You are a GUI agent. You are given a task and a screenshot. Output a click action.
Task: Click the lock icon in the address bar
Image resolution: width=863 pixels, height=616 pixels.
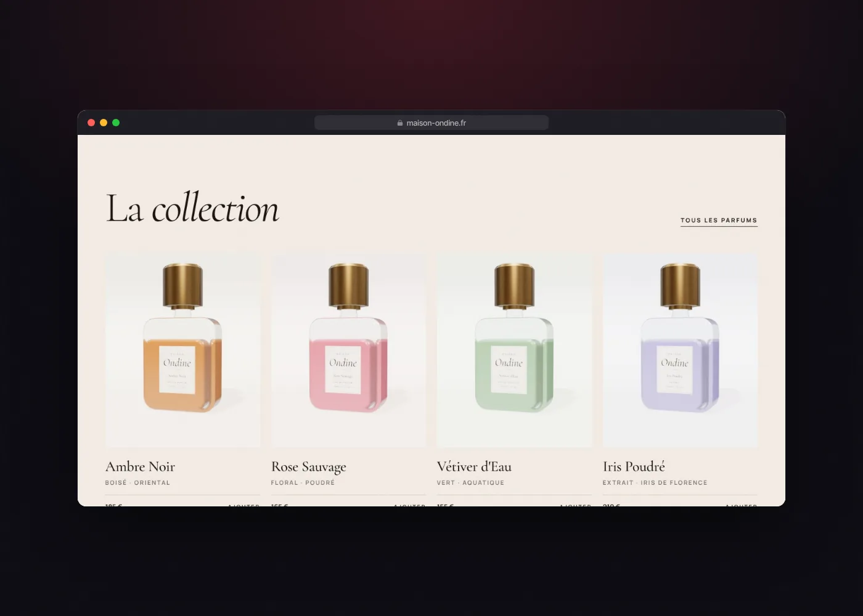400,123
